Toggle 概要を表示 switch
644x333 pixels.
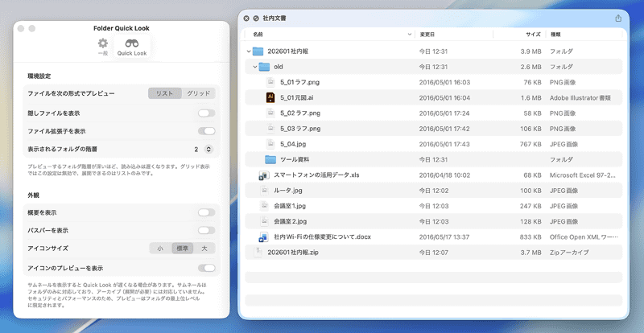(206, 212)
